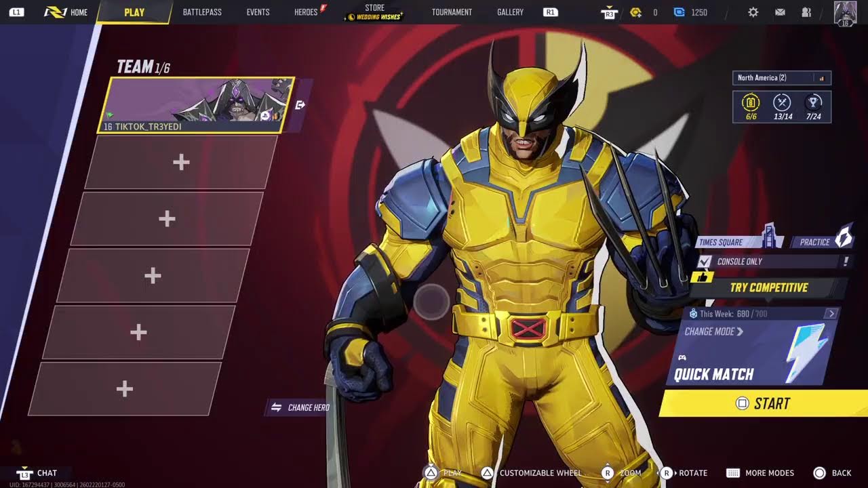Click the 1250 units balance value
The height and width of the screenshot is (488, 868).
pos(699,12)
